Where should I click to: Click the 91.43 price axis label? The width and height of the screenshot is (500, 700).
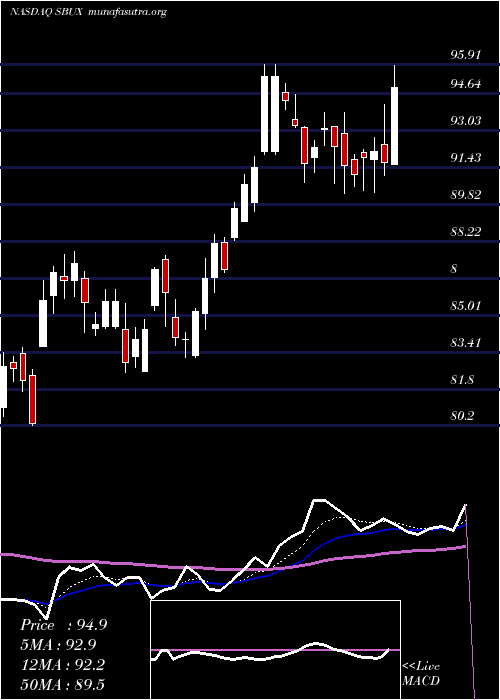pos(466,157)
